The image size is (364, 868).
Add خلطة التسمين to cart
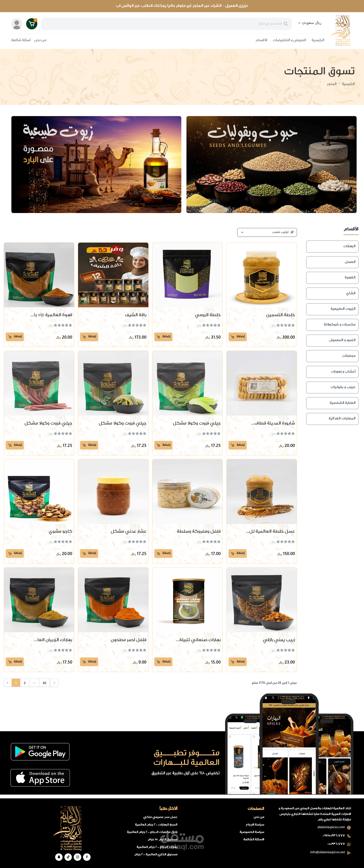coord(237,337)
